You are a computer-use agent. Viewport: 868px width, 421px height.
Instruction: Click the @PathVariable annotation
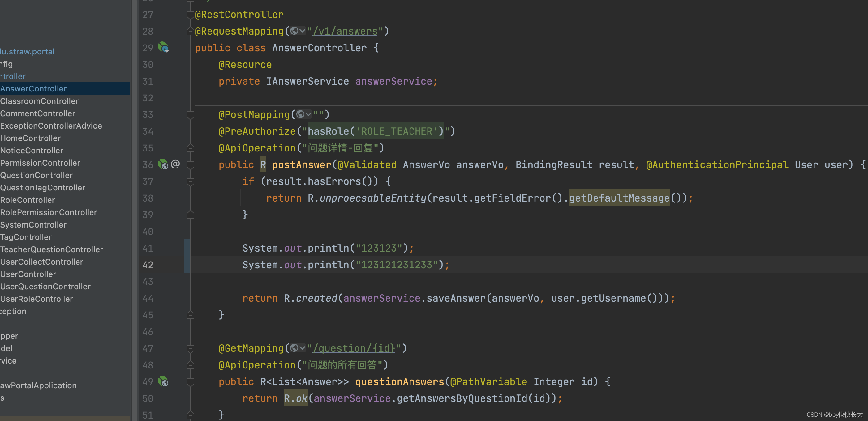tap(488, 382)
